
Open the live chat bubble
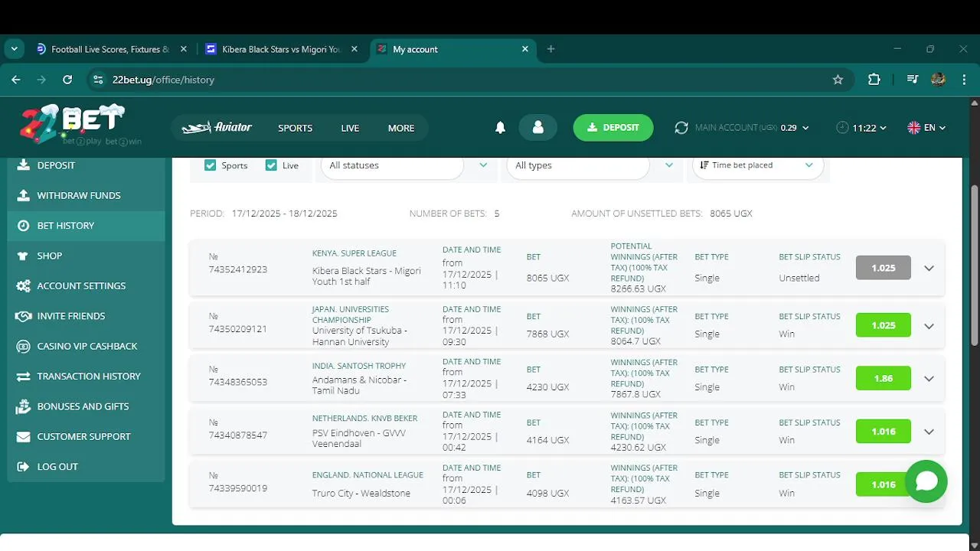pos(926,481)
